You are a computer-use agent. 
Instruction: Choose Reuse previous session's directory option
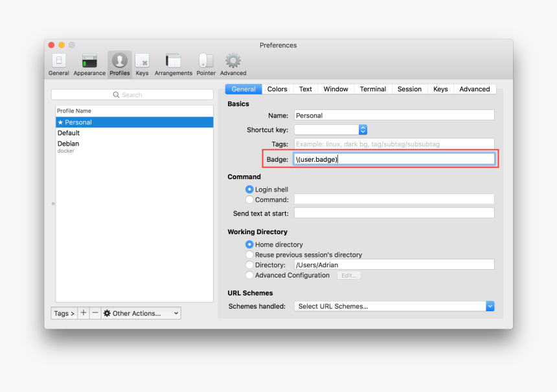[249, 255]
